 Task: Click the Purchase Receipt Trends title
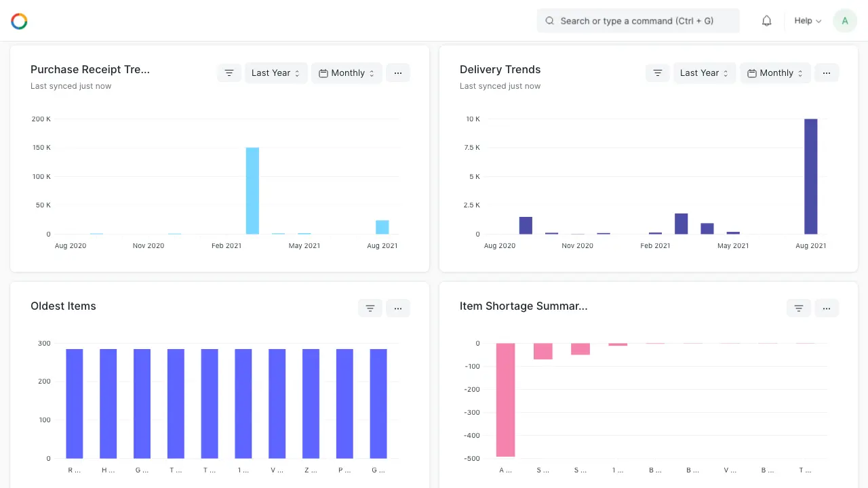click(x=90, y=69)
